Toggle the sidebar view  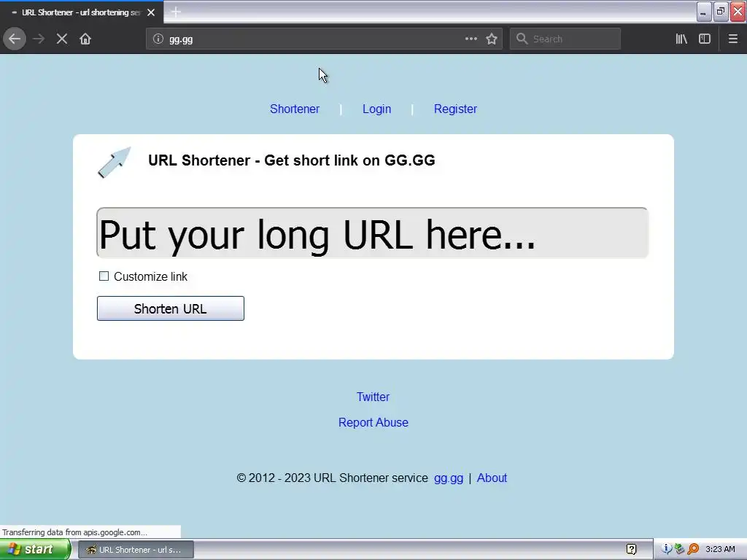tap(705, 39)
